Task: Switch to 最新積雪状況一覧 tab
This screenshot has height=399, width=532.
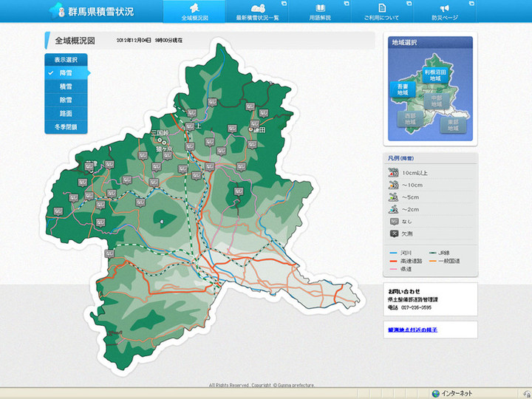Action: point(257,12)
